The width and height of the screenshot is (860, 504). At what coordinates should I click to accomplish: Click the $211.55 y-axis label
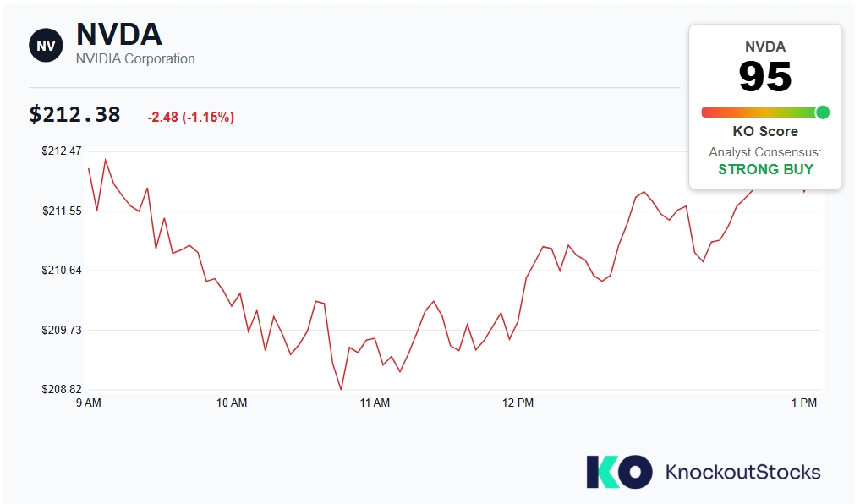tap(62, 211)
